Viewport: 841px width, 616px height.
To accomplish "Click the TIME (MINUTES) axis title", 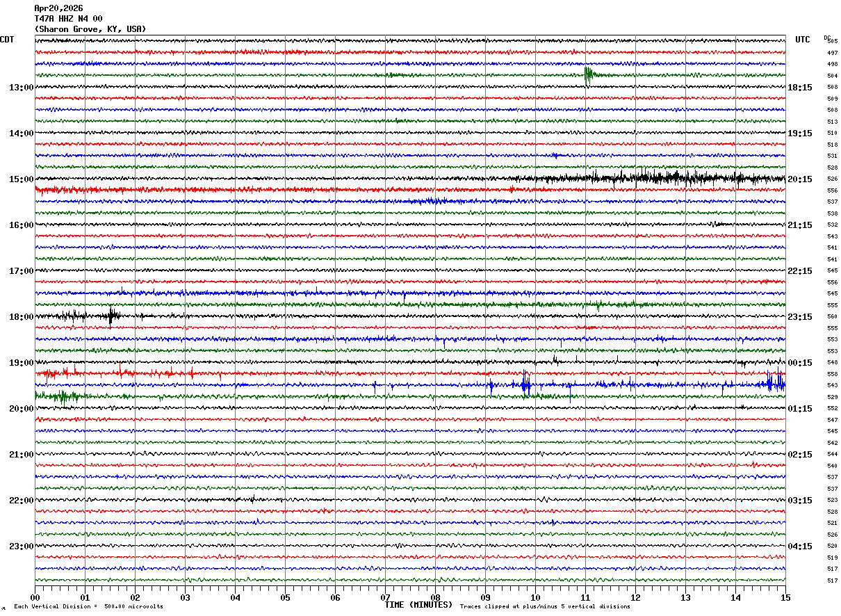I will coord(418,605).
